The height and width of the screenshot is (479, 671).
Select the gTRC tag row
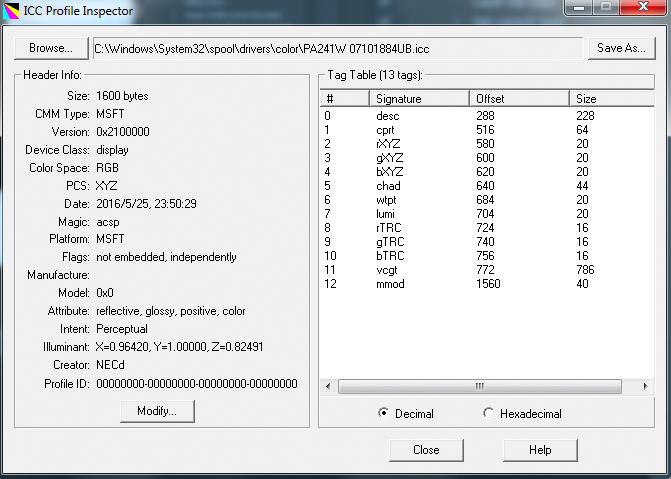pos(487,242)
